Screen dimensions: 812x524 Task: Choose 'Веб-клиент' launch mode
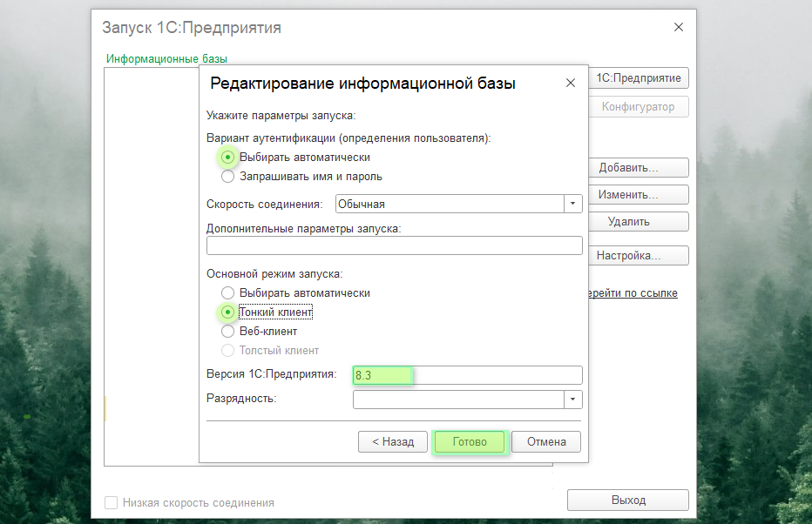227,331
